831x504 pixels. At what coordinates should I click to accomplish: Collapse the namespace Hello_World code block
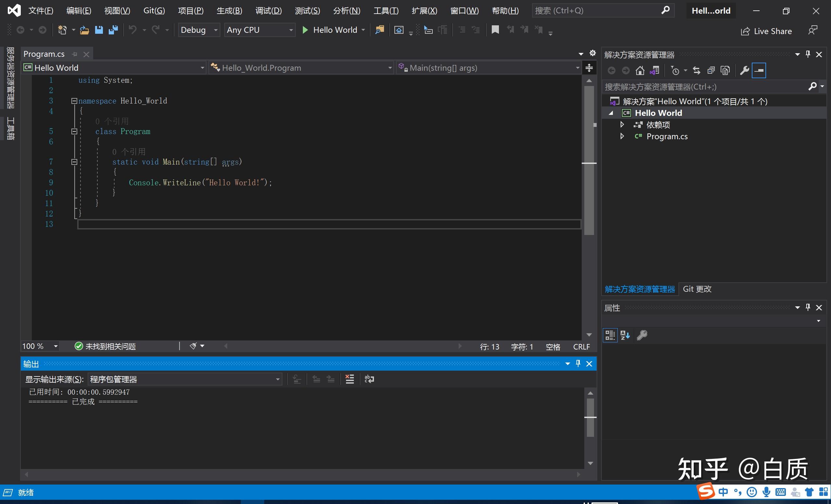[x=74, y=101]
